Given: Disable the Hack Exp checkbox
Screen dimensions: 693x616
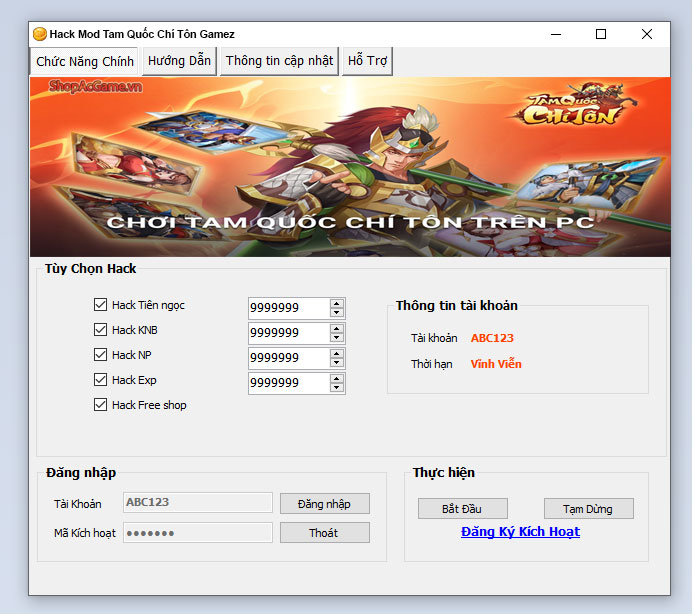Looking at the screenshot, I should pyautogui.click(x=100, y=380).
